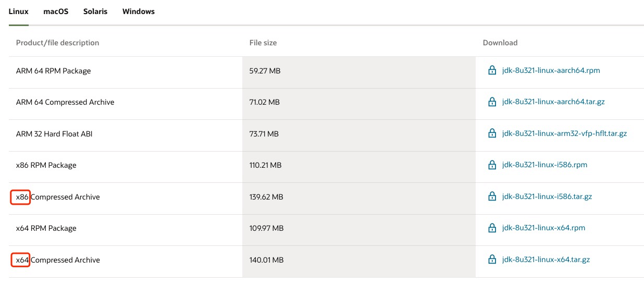The width and height of the screenshot is (644, 285).
Task: Switch to the Solaris tab
Action: point(95,11)
